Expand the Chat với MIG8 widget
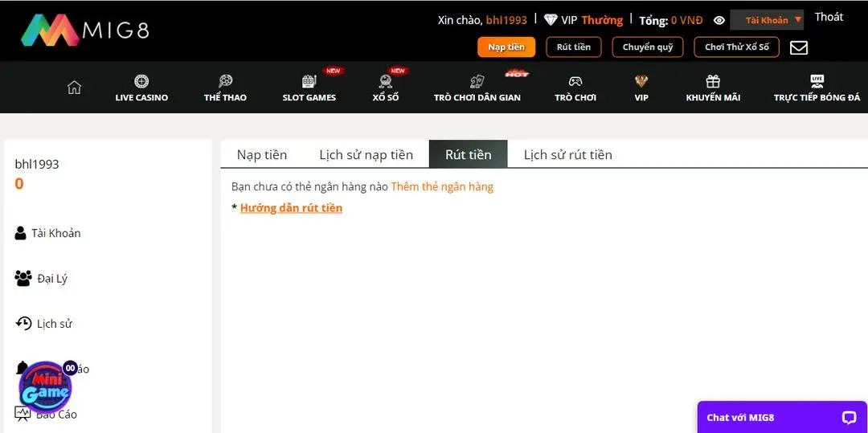 pyautogui.click(x=781, y=417)
